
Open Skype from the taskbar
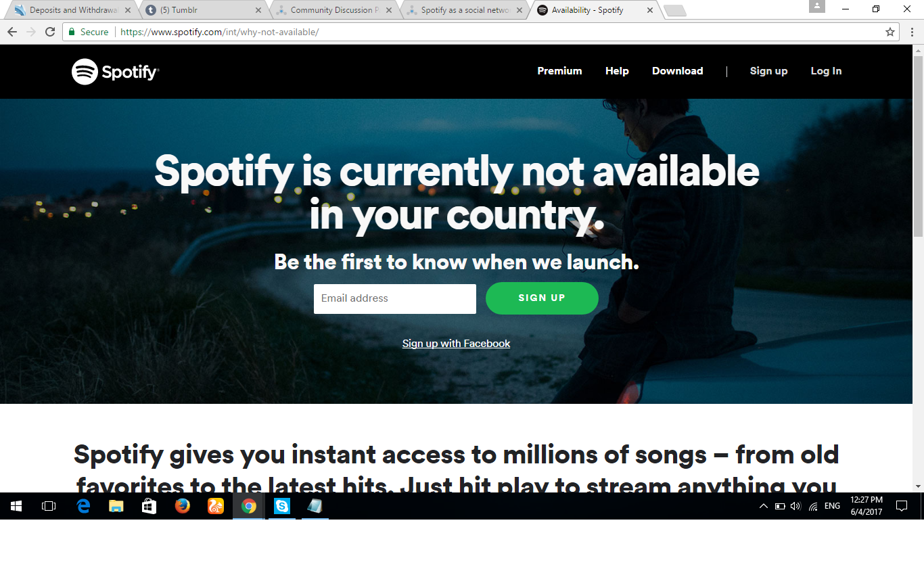282,506
